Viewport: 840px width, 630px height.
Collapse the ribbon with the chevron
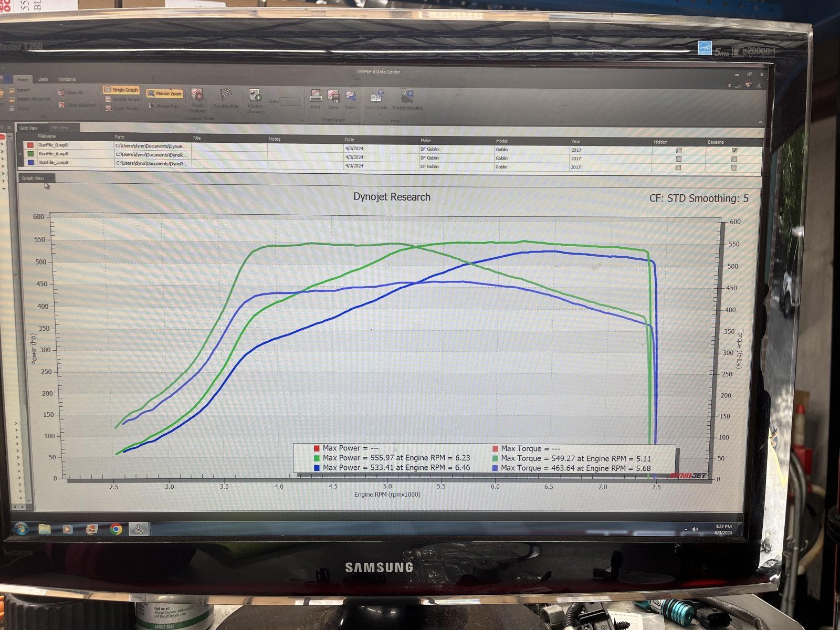(x=760, y=122)
